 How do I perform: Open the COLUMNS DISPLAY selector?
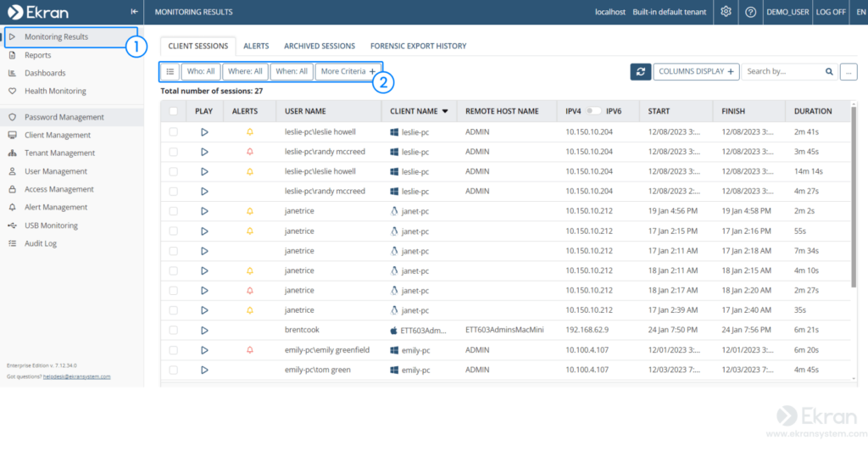coord(697,72)
